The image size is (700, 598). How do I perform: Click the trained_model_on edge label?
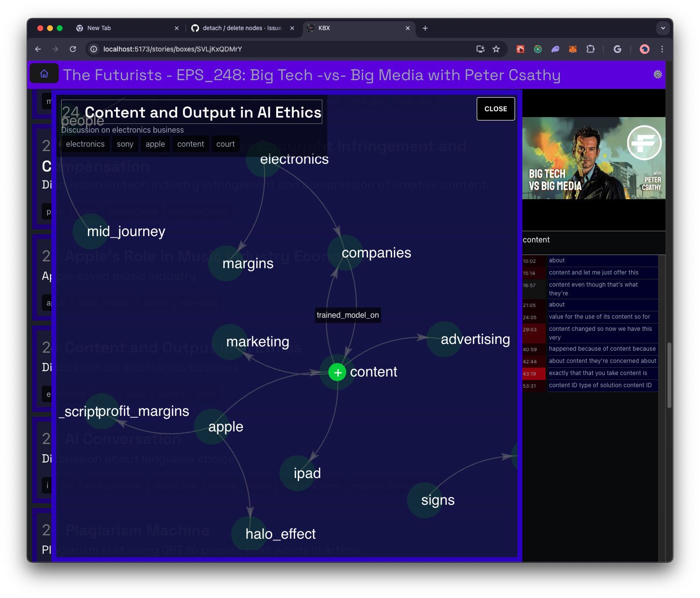[348, 315]
